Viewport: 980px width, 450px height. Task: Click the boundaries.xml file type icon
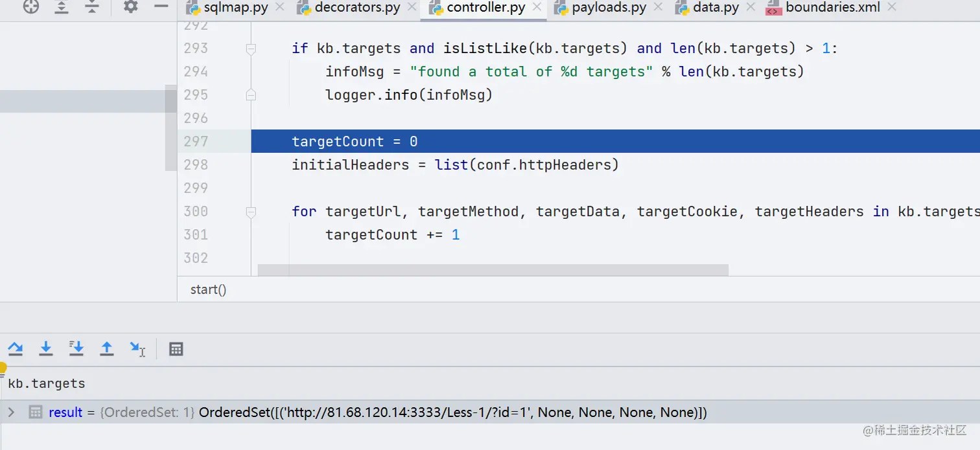coord(773,8)
